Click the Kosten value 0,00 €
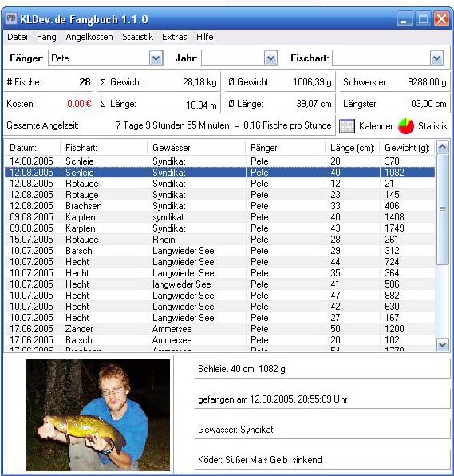The image size is (454, 476). tap(79, 104)
